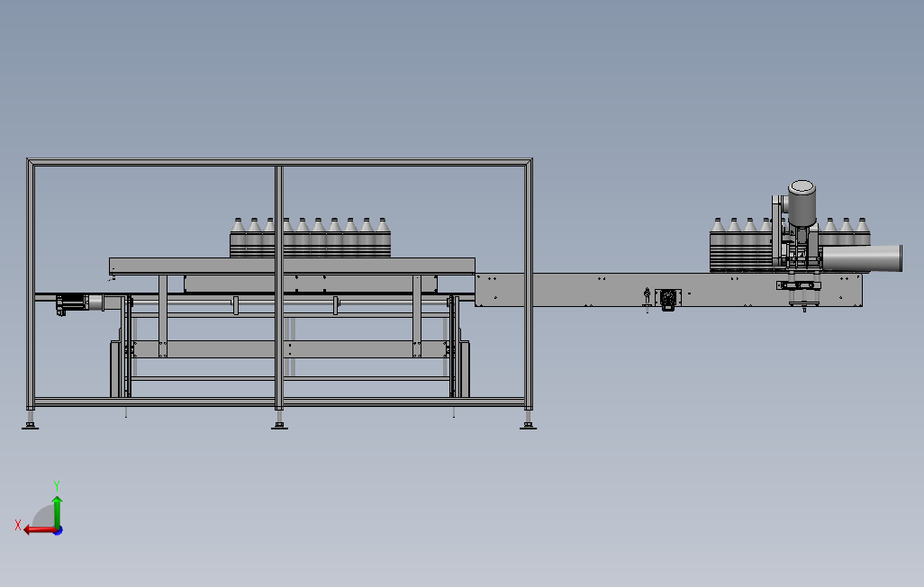Select the long conveyor side plate
The height and width of the screenshot is (587, 924).
(668, 289)
